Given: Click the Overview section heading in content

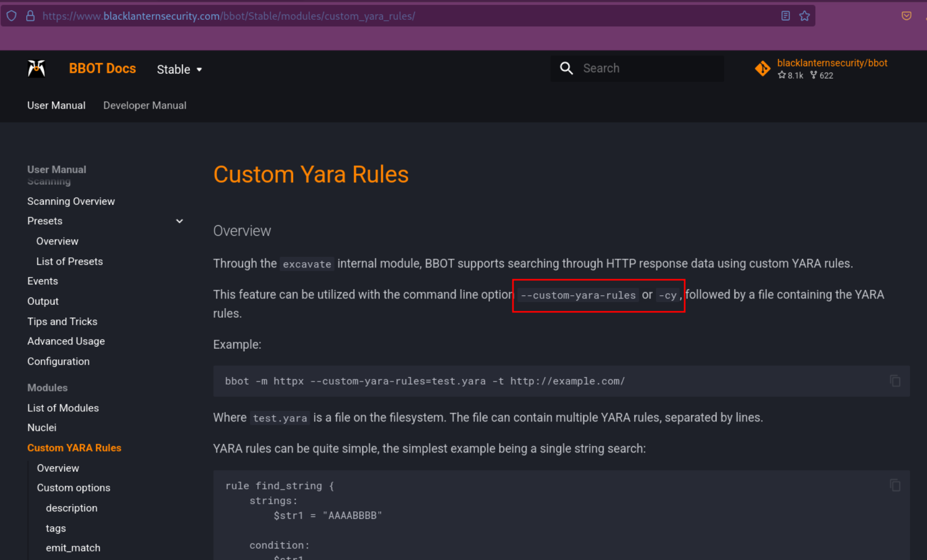Looking at the screenshot, I should click(x=242, y=231).
